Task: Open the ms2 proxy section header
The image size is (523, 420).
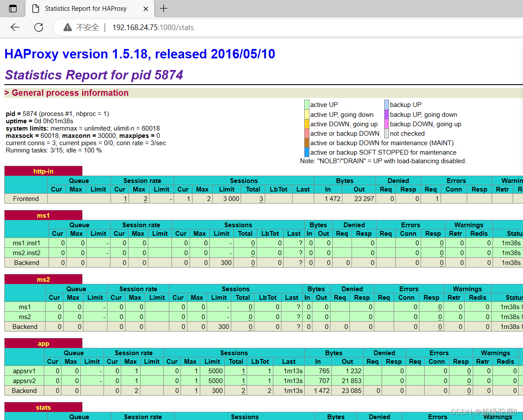Action: point(43,280)
